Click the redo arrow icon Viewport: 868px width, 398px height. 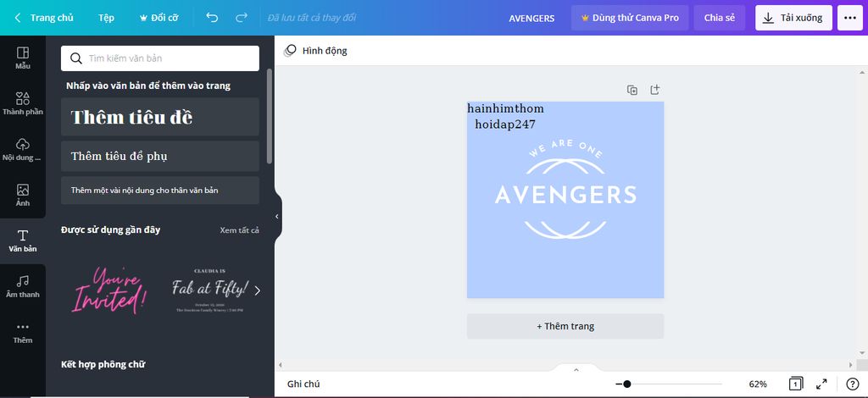point(242,18)
